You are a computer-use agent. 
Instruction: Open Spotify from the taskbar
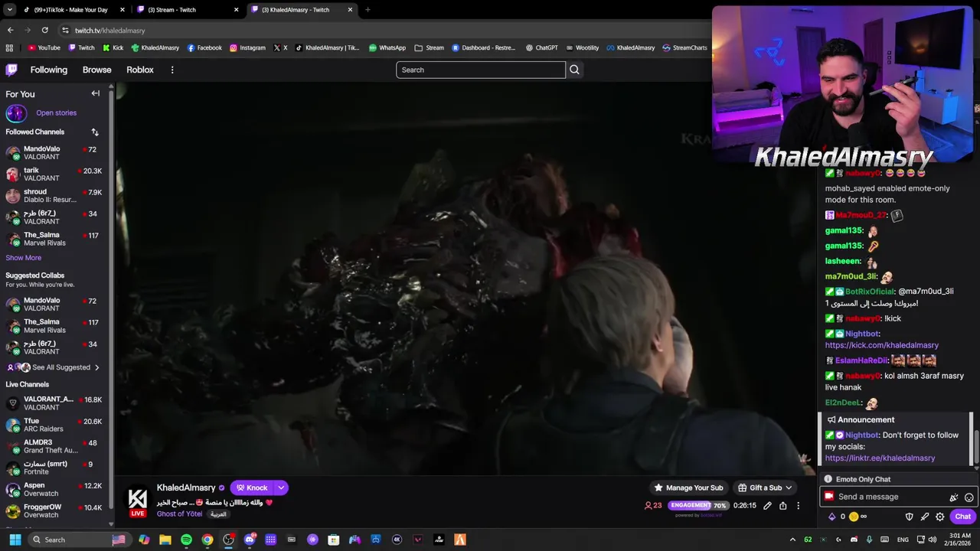coord(186,540)
